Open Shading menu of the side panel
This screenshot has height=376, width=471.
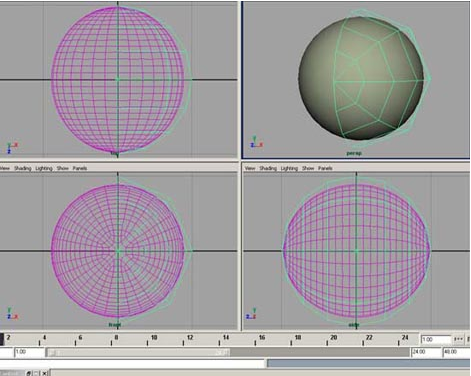[x=268, y=168]
